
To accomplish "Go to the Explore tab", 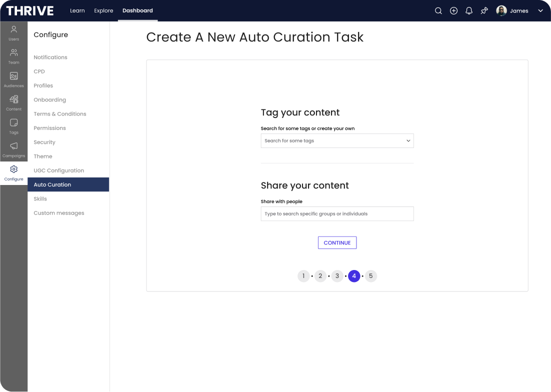I will [x=103, y=10].
